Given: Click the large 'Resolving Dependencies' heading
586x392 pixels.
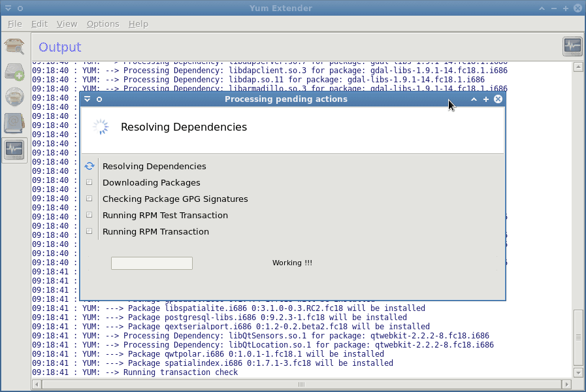Looking at the screenshot, I should [x=184, y=127].
